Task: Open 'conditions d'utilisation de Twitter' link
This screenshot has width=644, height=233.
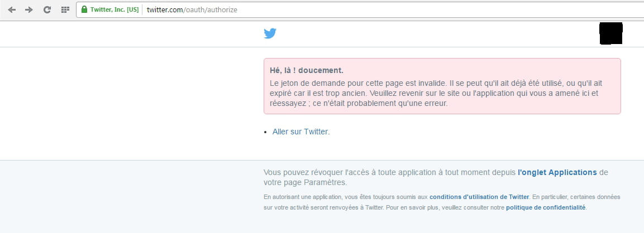Action: point(479,197)
